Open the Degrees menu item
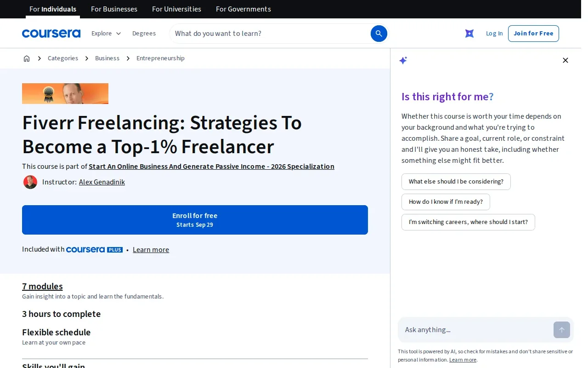Viewport: 588px width, 368px height. (144, 34)
